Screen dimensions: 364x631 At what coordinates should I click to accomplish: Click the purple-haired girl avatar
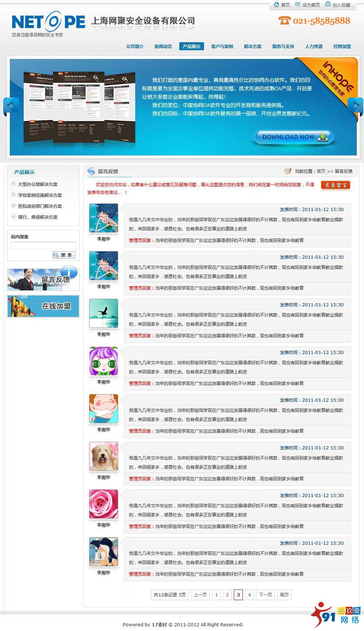[104, 361]
